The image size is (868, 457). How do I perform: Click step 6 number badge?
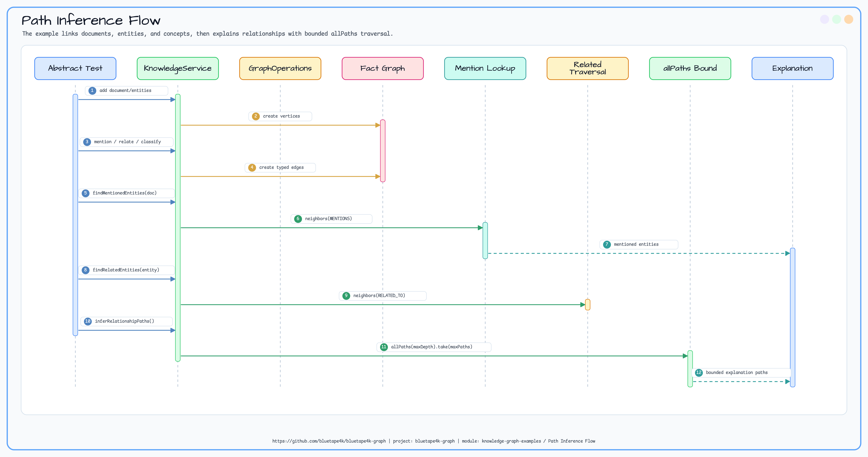pos(298,219)
